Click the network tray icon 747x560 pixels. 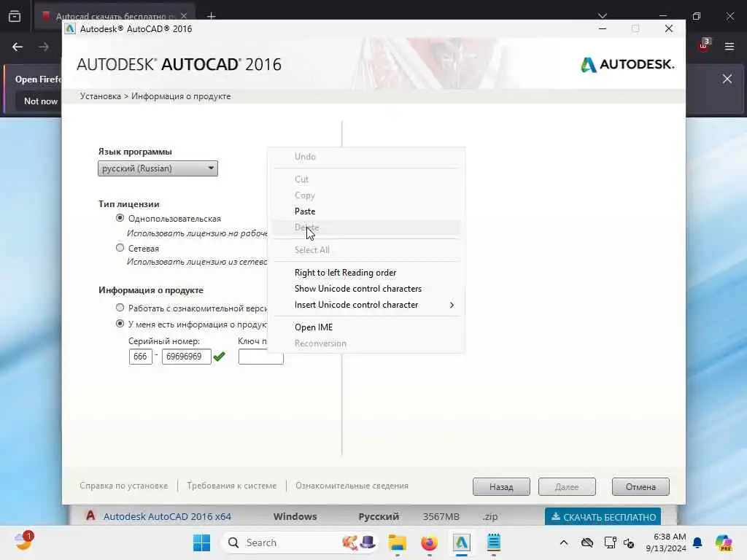(x=610, y=542)
